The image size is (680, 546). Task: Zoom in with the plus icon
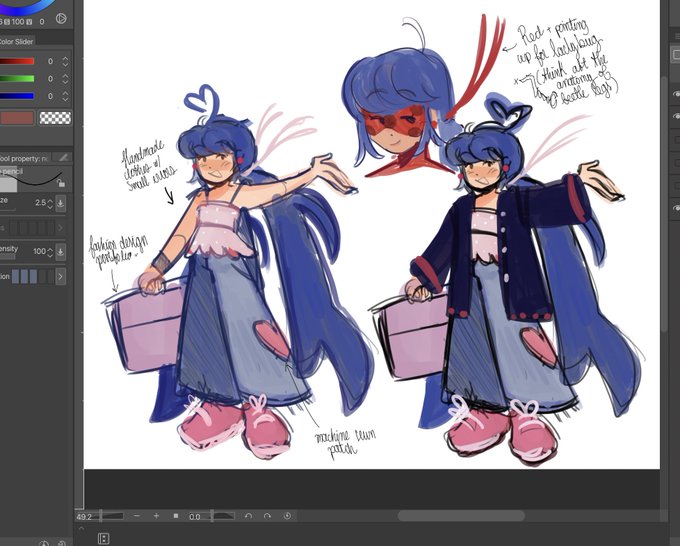pos(156,516)
